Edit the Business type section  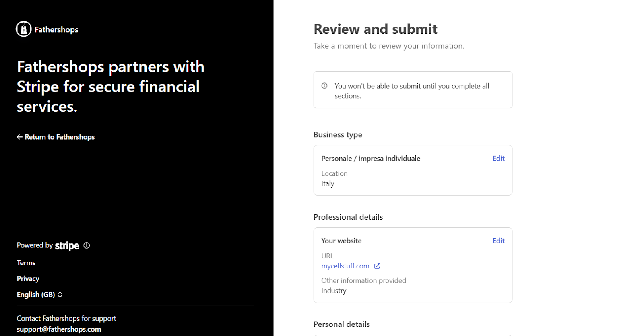click(x=498, y=159)
